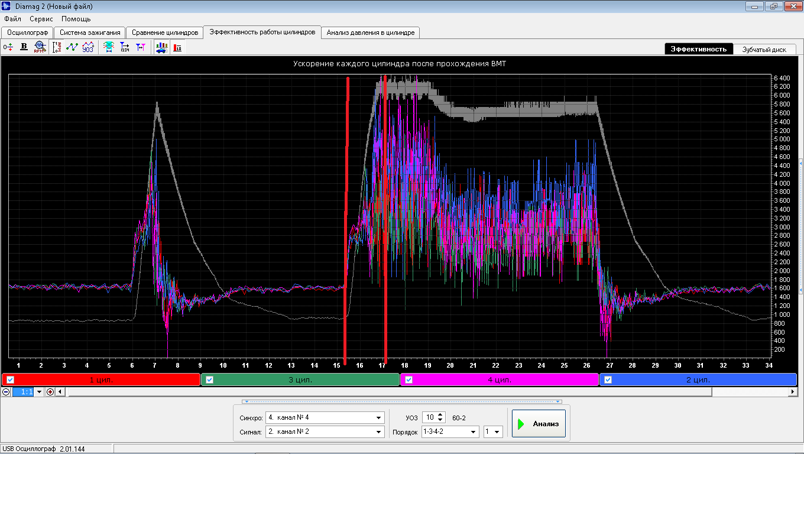Viewport: 804px width, 532px height.
Task: Collapse the bottom settings panel with dotted expander
Action: tap(401, 402)
